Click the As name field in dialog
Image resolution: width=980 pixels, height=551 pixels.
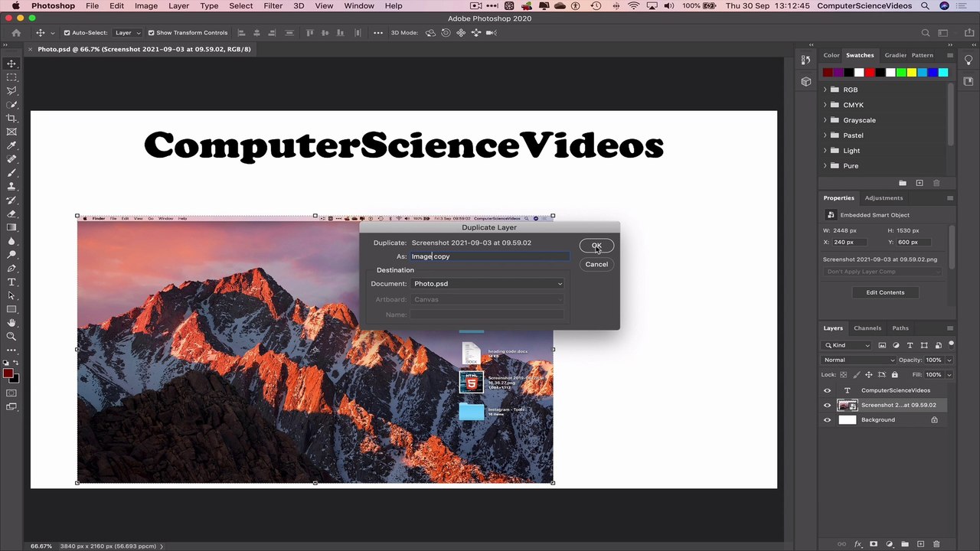(x=490, y=256)
